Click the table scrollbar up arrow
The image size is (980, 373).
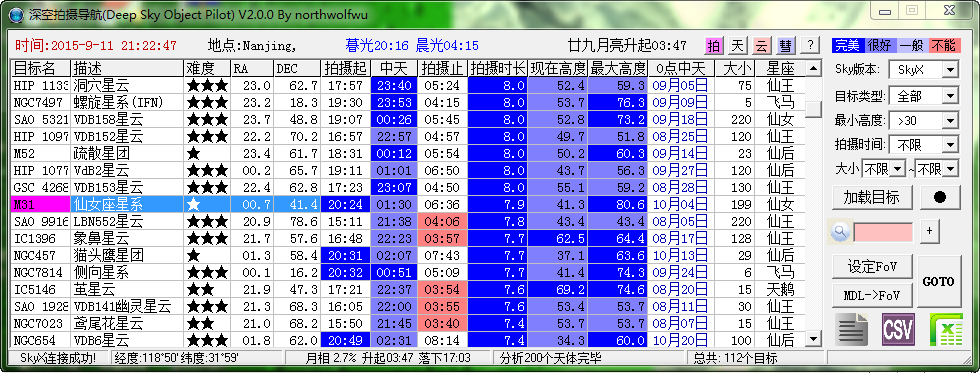point(813,68)
